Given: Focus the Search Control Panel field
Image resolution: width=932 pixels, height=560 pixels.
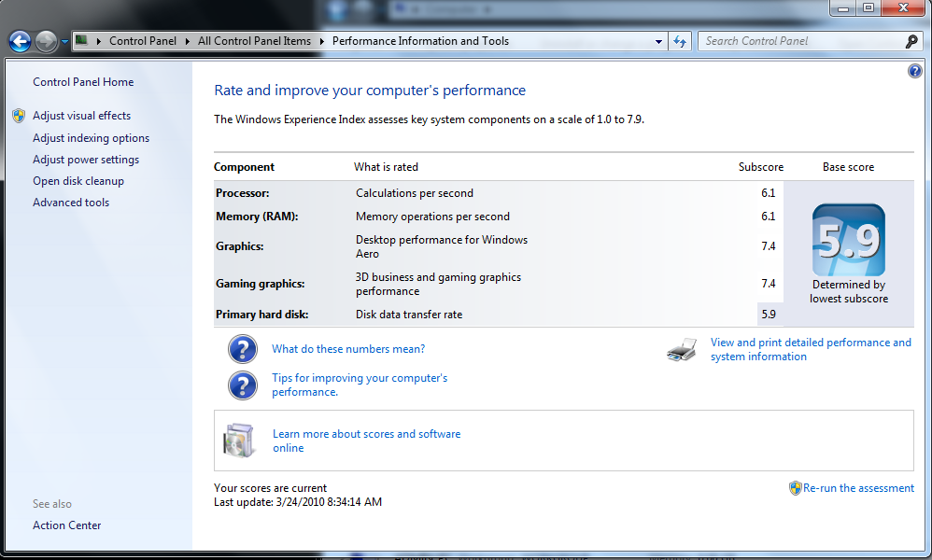Looking at the screenshot, I should (x=801, y=41).
